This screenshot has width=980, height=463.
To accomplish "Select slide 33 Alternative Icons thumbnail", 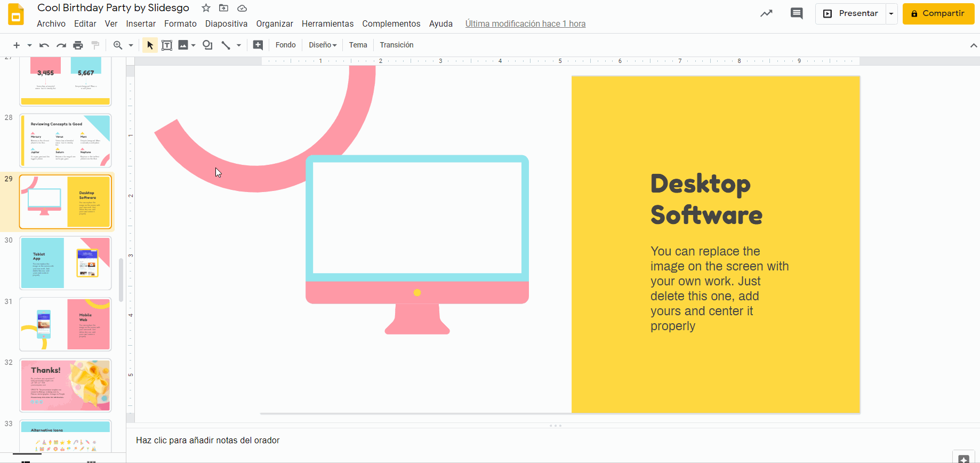I will [x=66, y=436].
